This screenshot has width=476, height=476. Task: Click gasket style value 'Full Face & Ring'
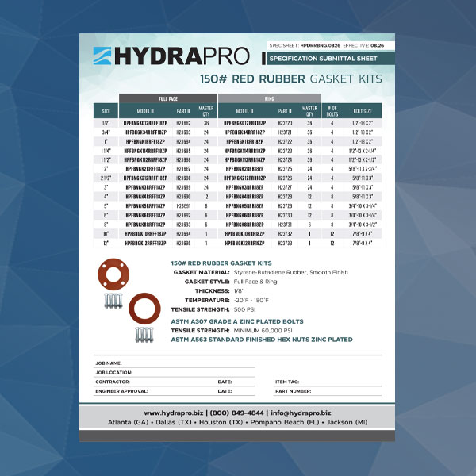255,282
